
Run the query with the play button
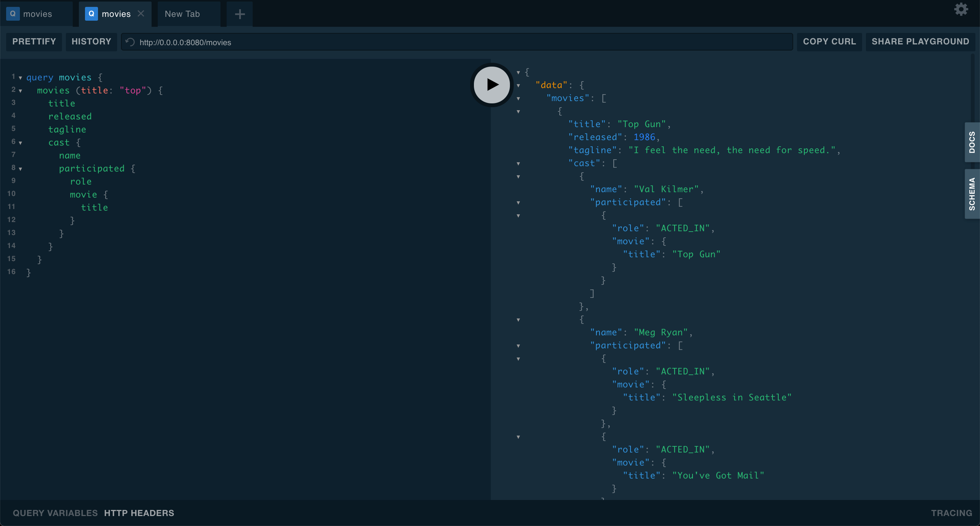point(492,85)
